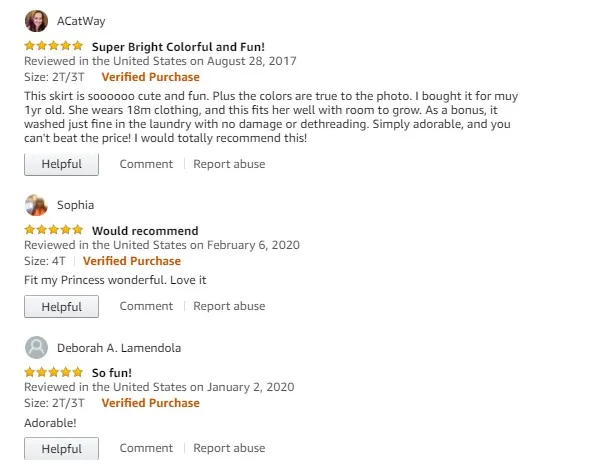Viewport: 591px width, 473px height.
Task: Click the Deborah A. Lamendola reviewer name
Action: tap(119, 348)
